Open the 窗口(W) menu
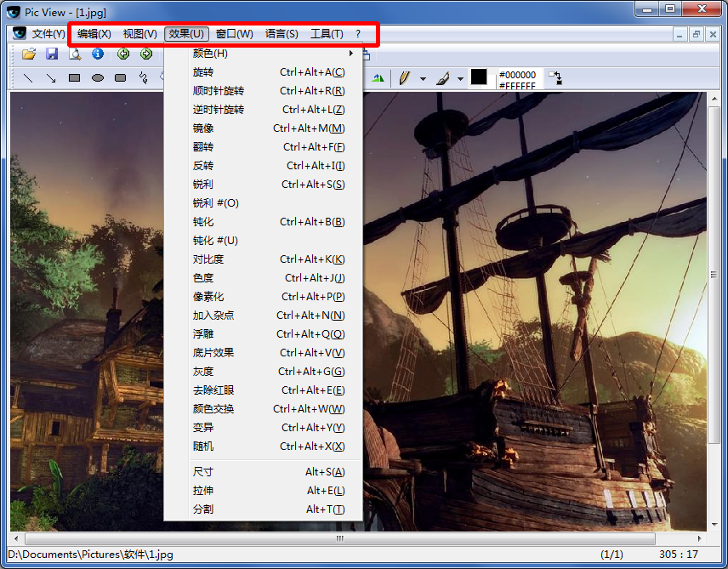 pos(235,34)
